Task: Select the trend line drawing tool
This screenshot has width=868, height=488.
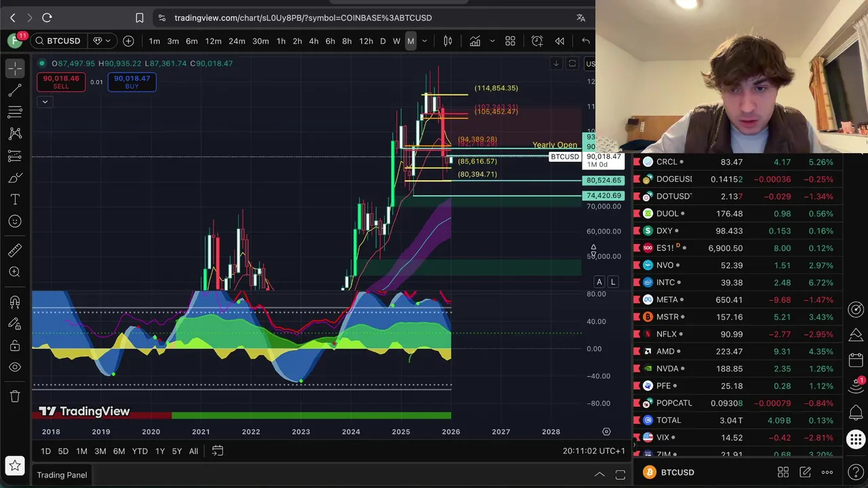Action: click(x=15, y=90)
